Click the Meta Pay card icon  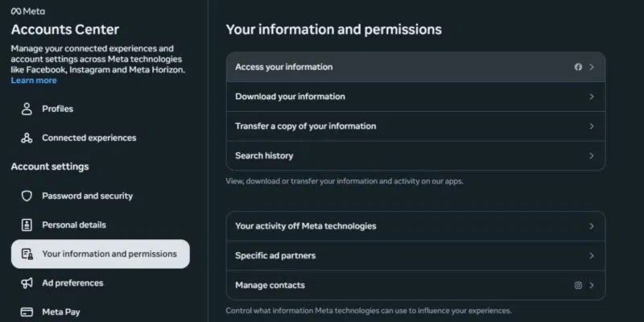pyautogui.click(x=27, y=312)
